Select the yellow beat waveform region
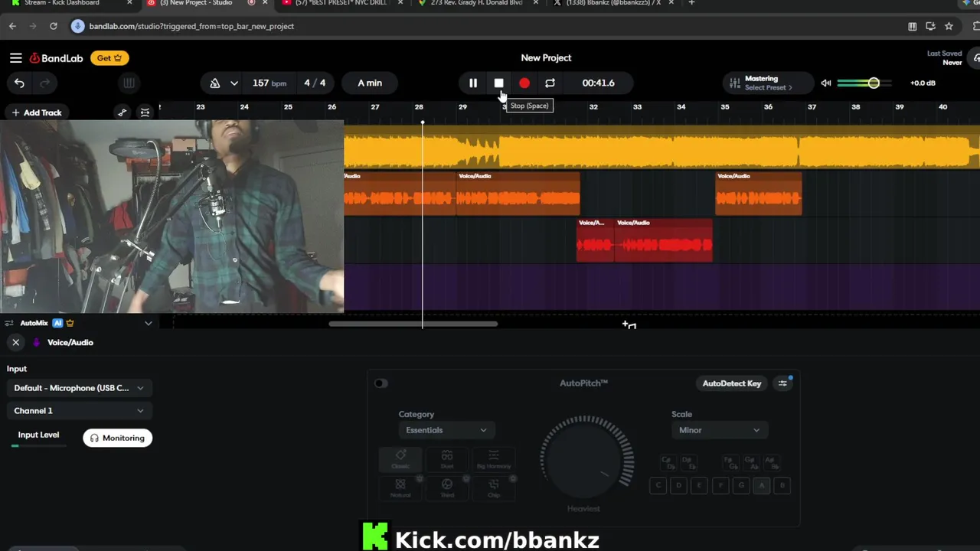Image resolution: width=980 pixels, height=551 pixels. [661, 147]
